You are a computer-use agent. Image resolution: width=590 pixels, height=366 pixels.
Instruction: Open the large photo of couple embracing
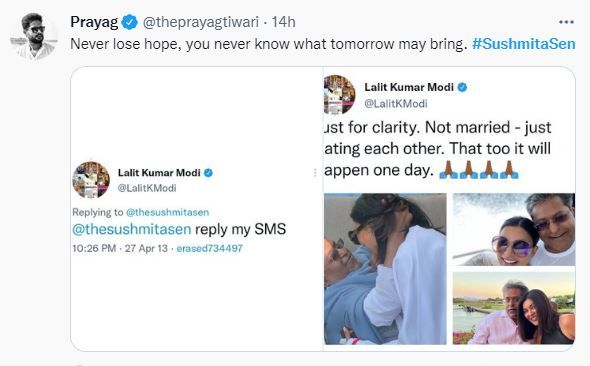(385, 269)
